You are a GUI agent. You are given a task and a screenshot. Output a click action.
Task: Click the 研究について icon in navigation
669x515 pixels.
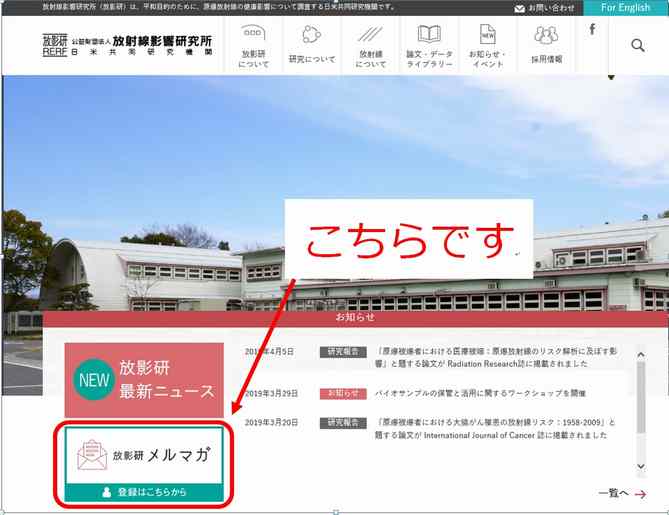311,36
